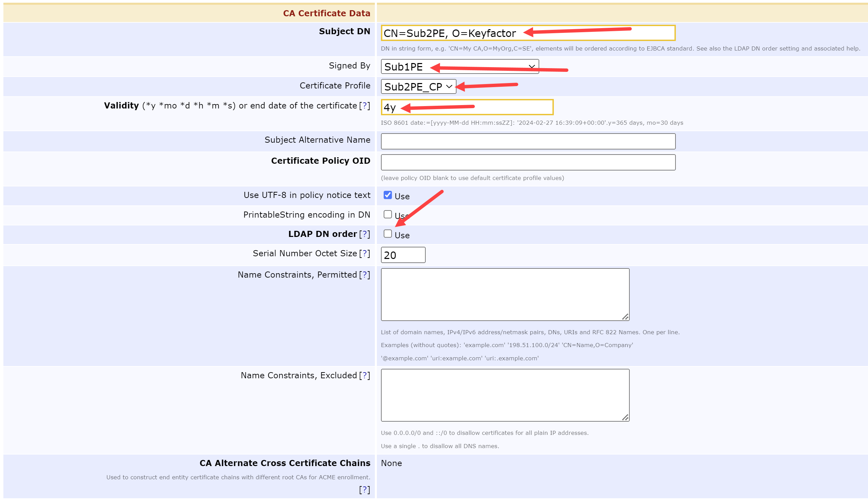Toggle the LDAP DN order Use checkbox
The width and height of the screenshot is (868, 503).
[388, 234]
